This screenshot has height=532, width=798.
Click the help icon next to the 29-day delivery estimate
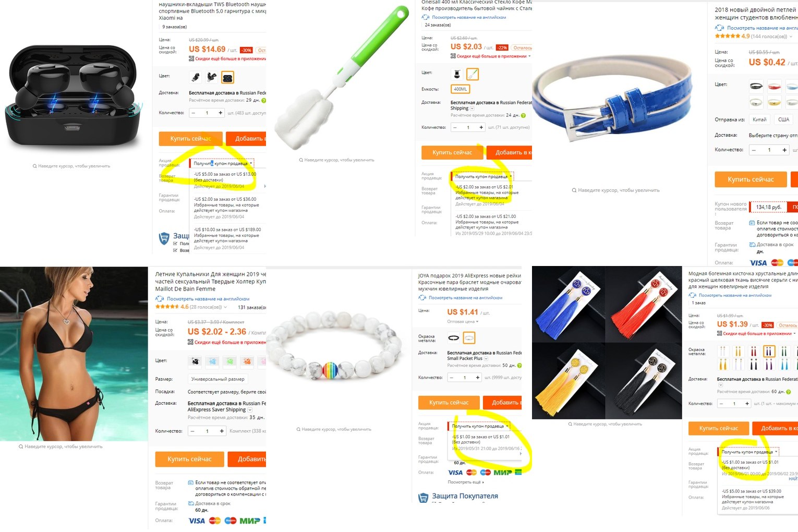tap(263, 100)
